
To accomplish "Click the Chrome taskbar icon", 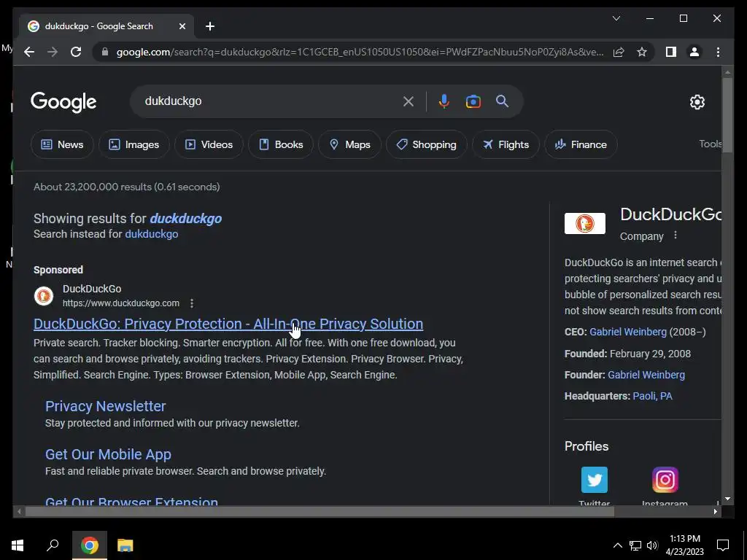I will click(x=90, y=545).
